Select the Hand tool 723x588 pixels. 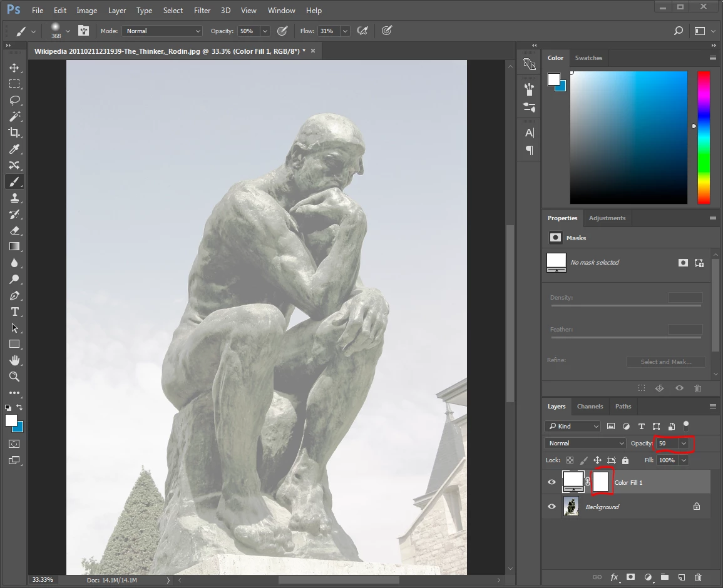[14, 360]
